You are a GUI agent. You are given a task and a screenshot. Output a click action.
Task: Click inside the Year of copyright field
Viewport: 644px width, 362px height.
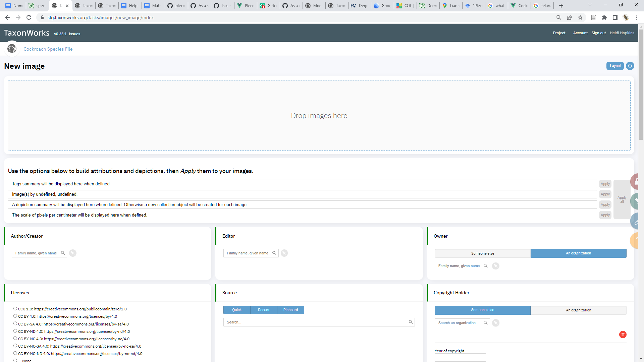460,357
